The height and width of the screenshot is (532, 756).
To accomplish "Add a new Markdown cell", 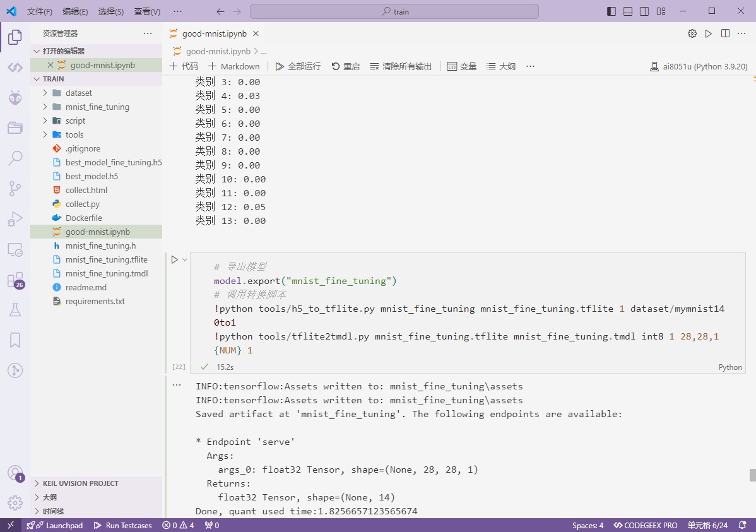I will click(234, 66).
